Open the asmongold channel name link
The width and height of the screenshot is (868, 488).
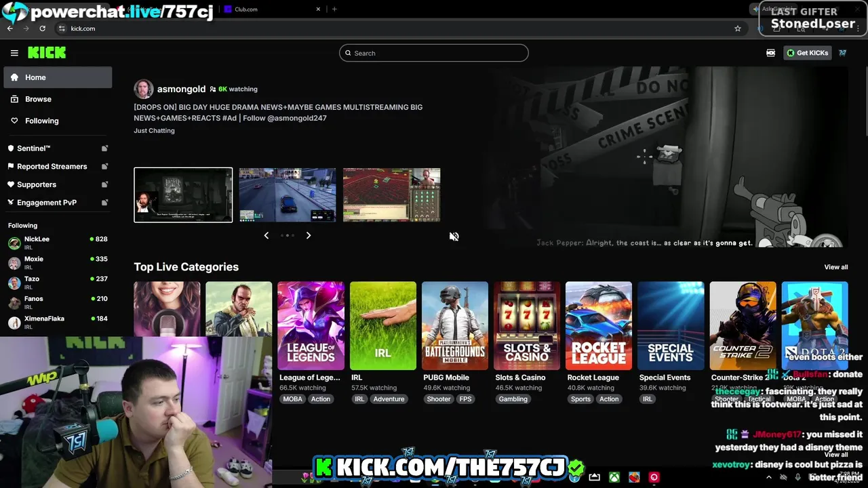[181, 89]
